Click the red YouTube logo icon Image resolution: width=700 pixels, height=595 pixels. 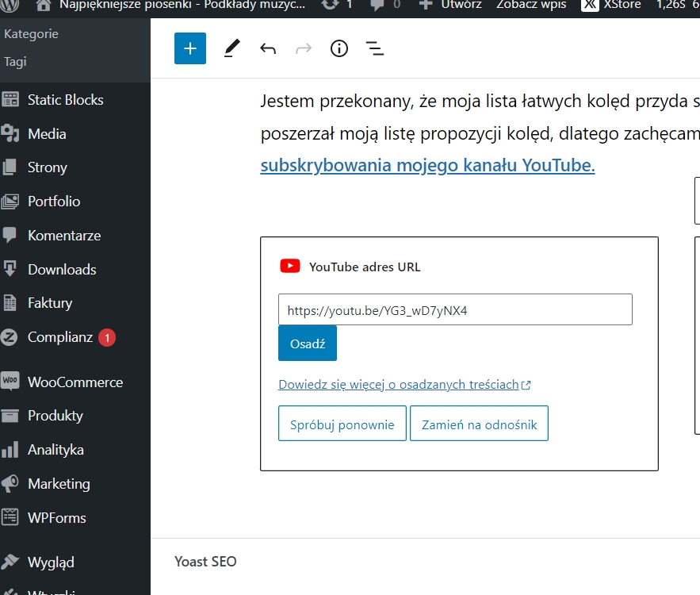pyautogui.click(x=290, y=267)
